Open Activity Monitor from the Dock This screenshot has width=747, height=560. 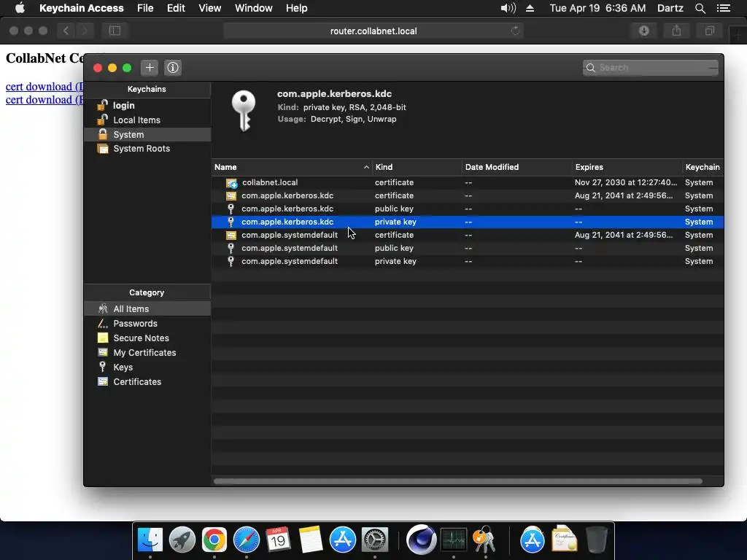pos(454,540)
